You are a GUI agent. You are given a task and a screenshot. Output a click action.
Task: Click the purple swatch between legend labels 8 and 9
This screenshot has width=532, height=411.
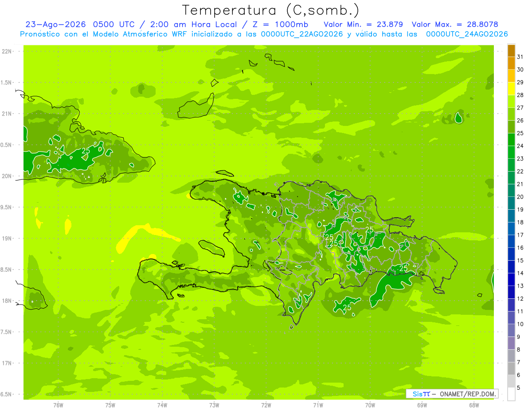[511, 343]
